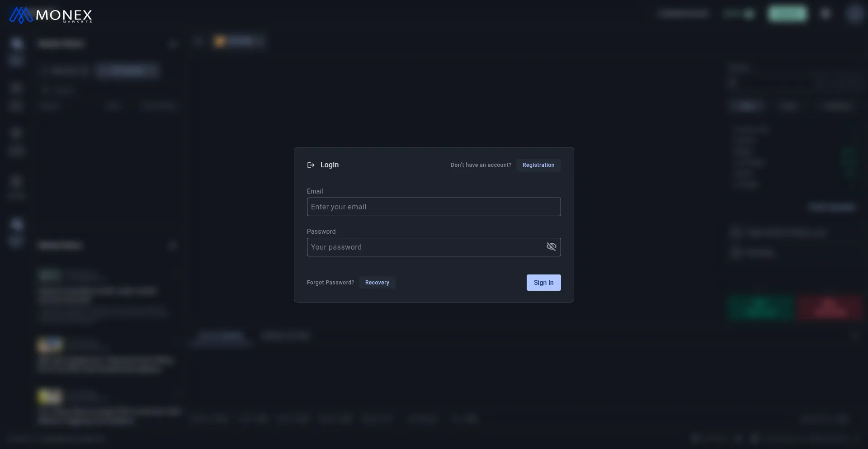This screenshot has height=449, width=868.
Task: Click the Don't have an account? text
Action: (x=481, y=165)
